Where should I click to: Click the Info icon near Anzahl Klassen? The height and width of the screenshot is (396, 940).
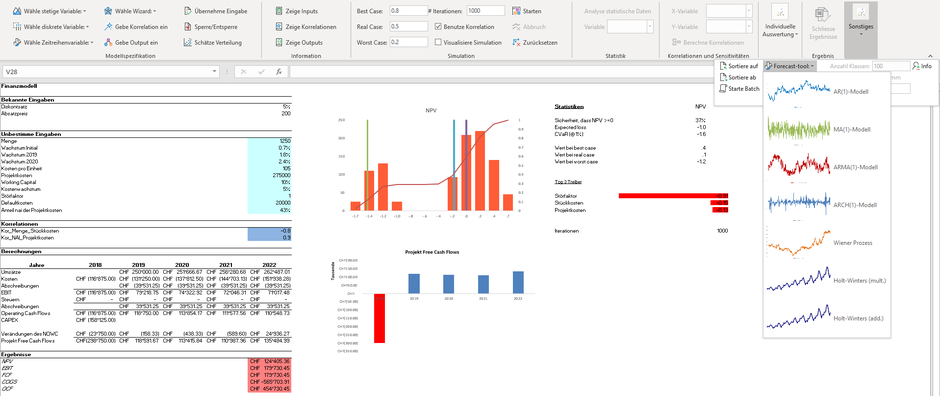click(x=915, y=66)
